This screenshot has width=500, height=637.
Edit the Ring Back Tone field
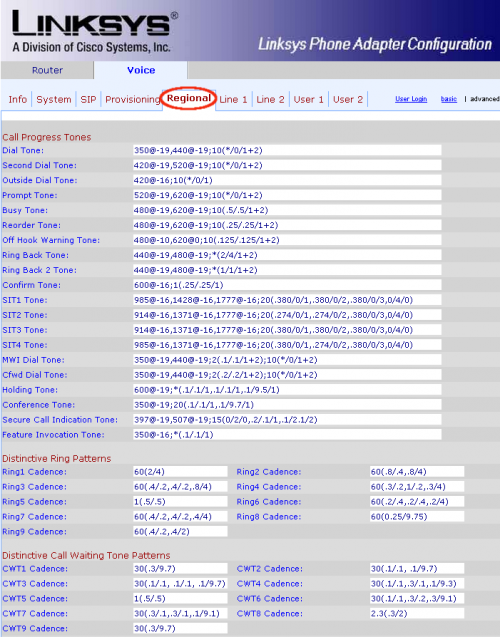click(x=287, y=255)
